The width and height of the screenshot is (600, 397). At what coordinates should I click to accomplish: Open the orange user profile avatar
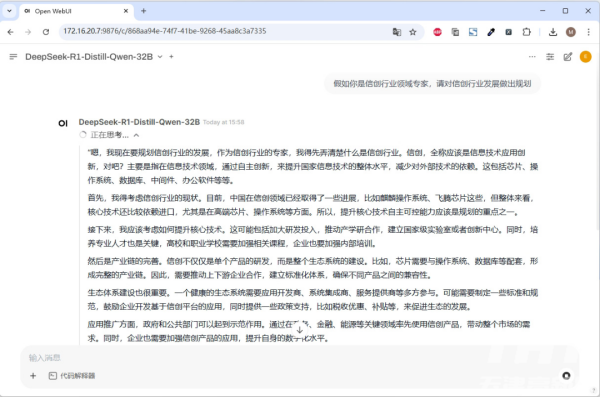(x=585, y=57)
